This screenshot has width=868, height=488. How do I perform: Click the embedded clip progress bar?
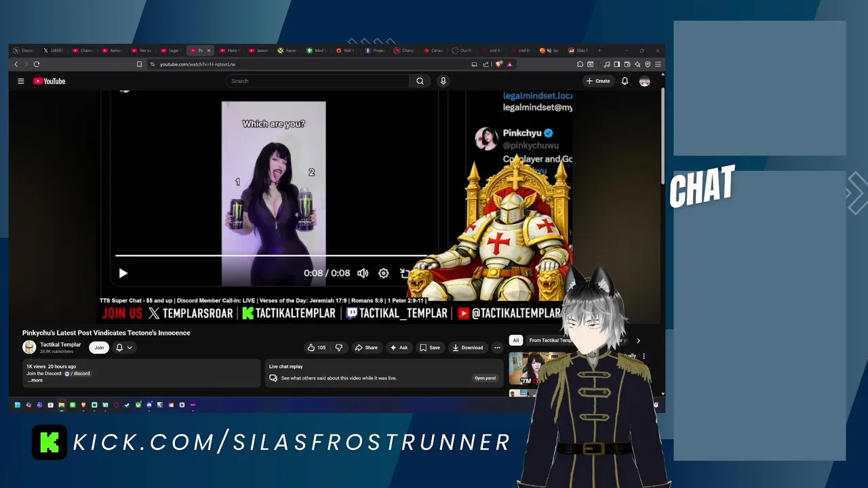[x=271, y=256]
